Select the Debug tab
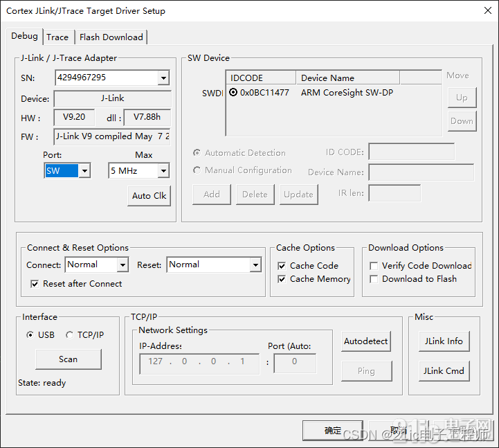This screenshot has height=448, width=499. [x=24, y=36]
